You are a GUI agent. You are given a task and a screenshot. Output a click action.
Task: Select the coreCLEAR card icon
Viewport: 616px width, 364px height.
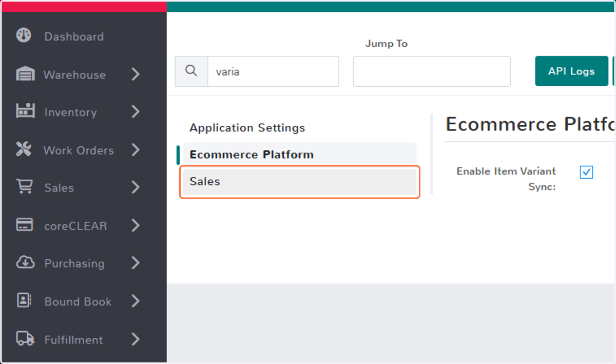[25, 225]
